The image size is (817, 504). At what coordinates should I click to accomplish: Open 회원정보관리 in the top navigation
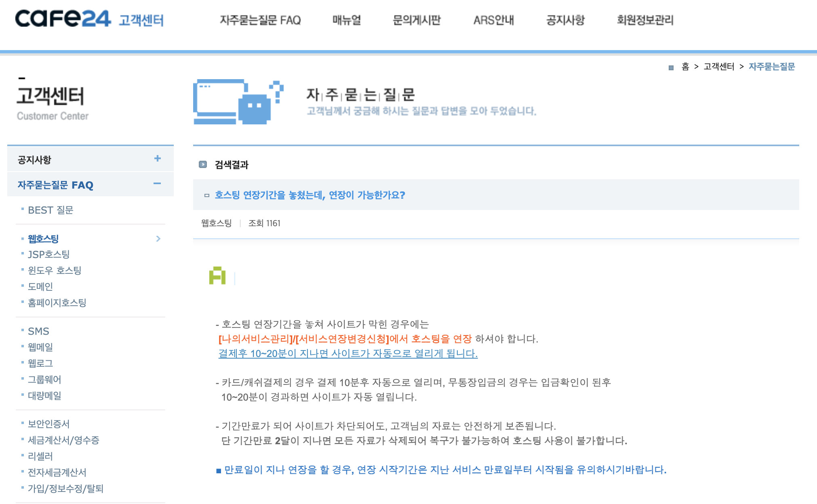click(x=645, y=20)
